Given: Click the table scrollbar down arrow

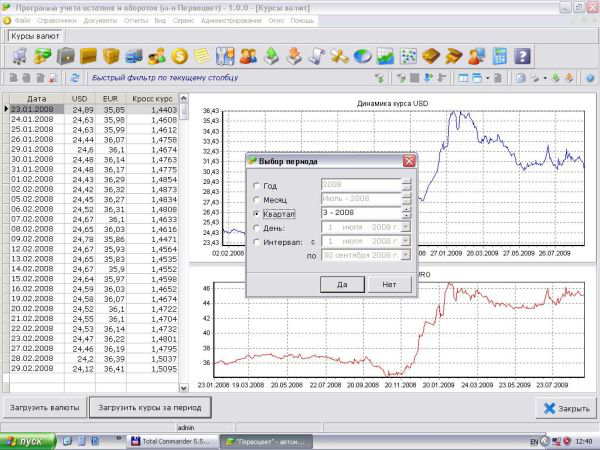Looking at the screenshot, I should tap(184, 388).
